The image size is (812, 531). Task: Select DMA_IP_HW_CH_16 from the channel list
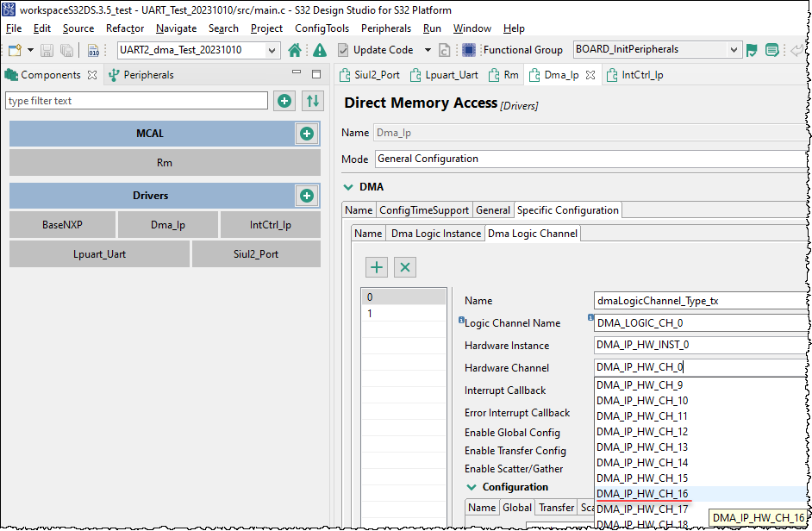[643, 493]
